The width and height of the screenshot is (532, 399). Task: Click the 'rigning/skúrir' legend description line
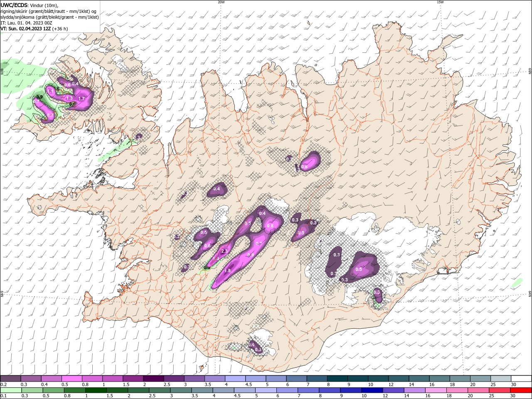(x=49, y=11)
